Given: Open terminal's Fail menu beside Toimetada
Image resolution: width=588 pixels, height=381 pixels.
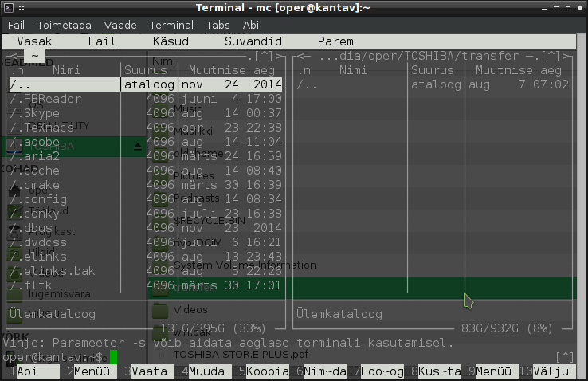Looking at the screenshot, I should click(x=16, y=26).
